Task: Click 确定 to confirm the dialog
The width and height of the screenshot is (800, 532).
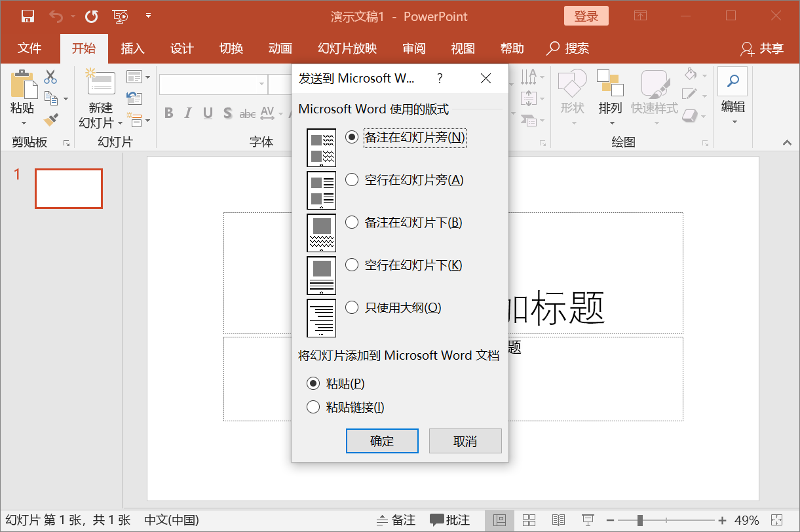Action: (x=382, y=441)
